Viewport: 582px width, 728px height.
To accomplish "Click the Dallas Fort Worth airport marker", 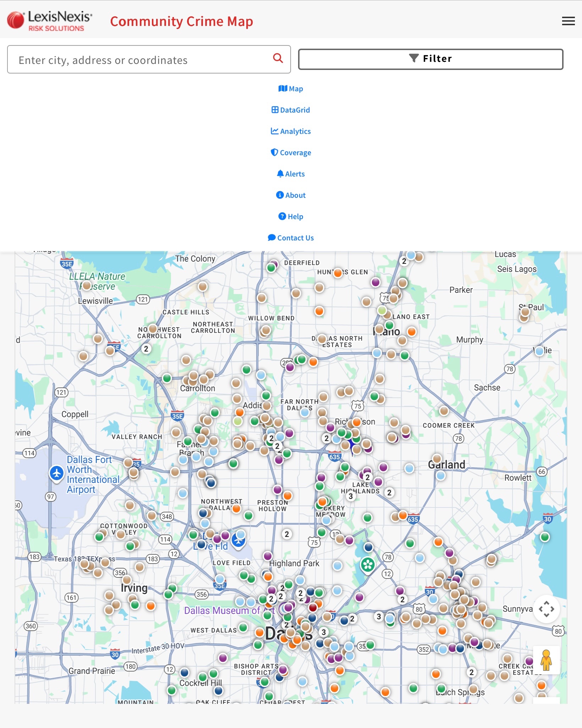I will tap(57, 473).
